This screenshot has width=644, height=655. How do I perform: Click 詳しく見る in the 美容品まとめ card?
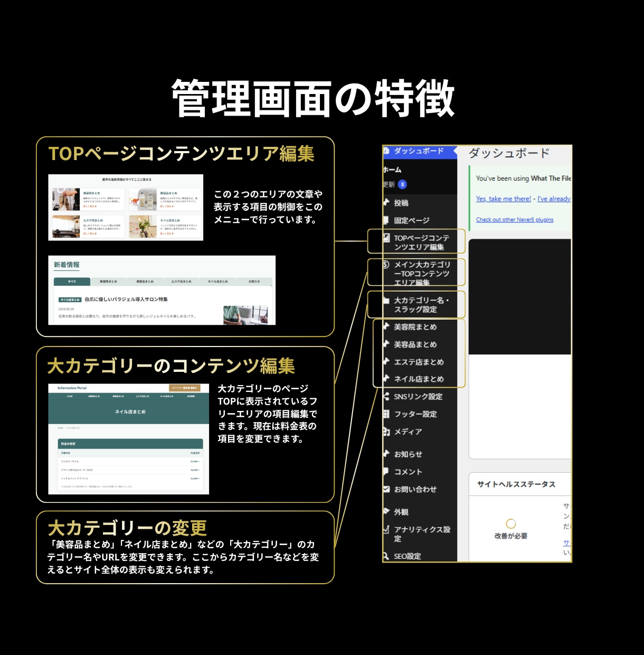point(167,207)
